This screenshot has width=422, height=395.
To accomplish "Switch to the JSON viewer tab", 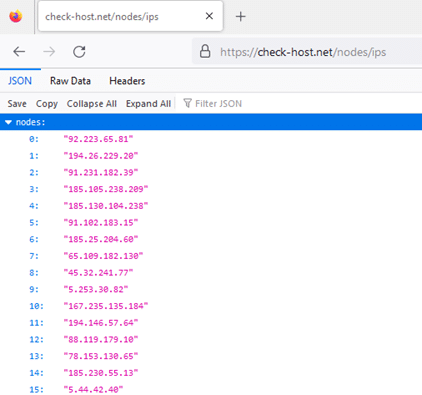I will click(20, 81).
